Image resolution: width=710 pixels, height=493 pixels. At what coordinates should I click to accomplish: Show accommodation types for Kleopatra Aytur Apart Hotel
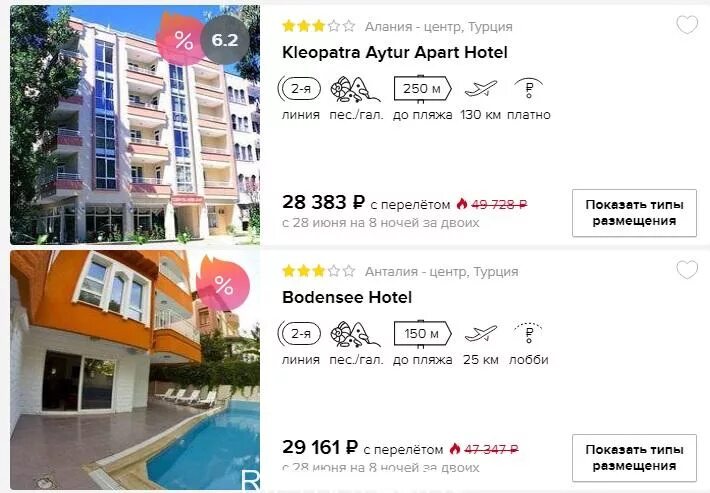634,213
